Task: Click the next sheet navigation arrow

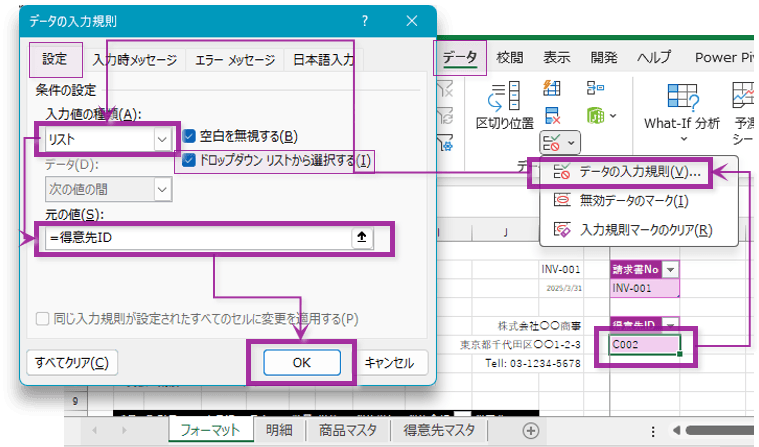Action: 124,430
